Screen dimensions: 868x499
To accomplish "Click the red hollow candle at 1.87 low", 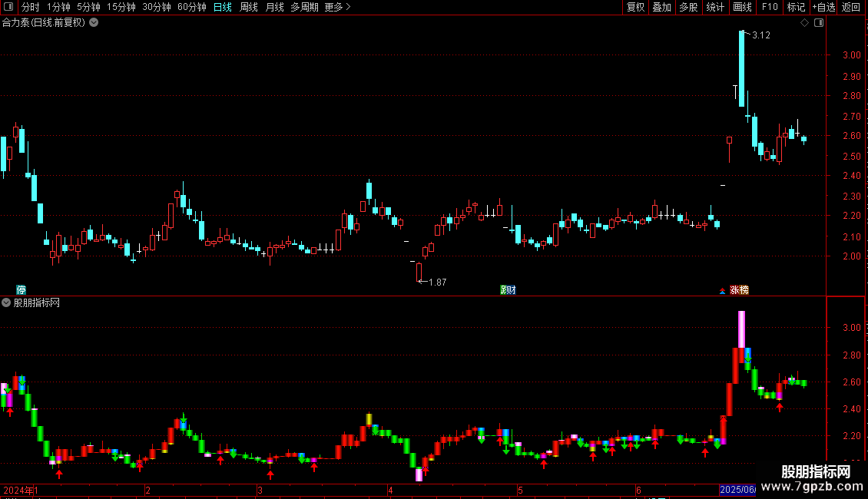I will (419, 273).
